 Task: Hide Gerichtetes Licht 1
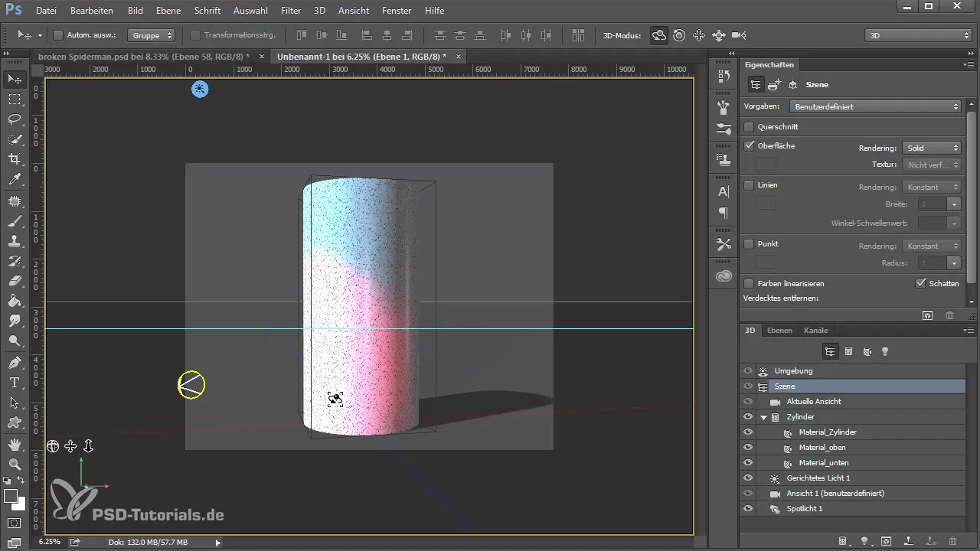click(748, 478)
